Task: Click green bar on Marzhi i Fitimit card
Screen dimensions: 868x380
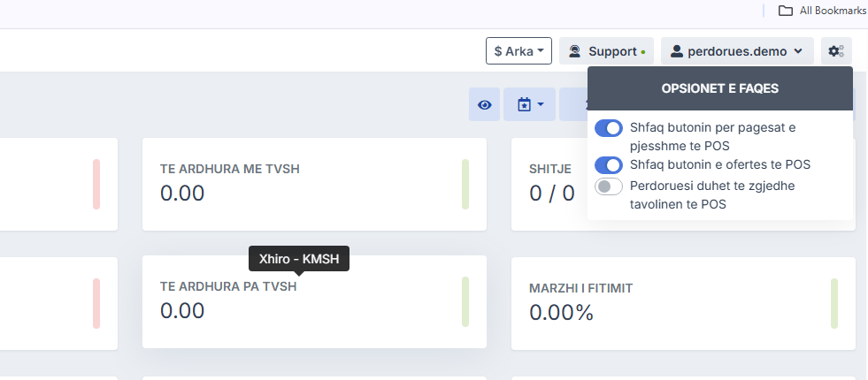Action: (x=834, y=304)
